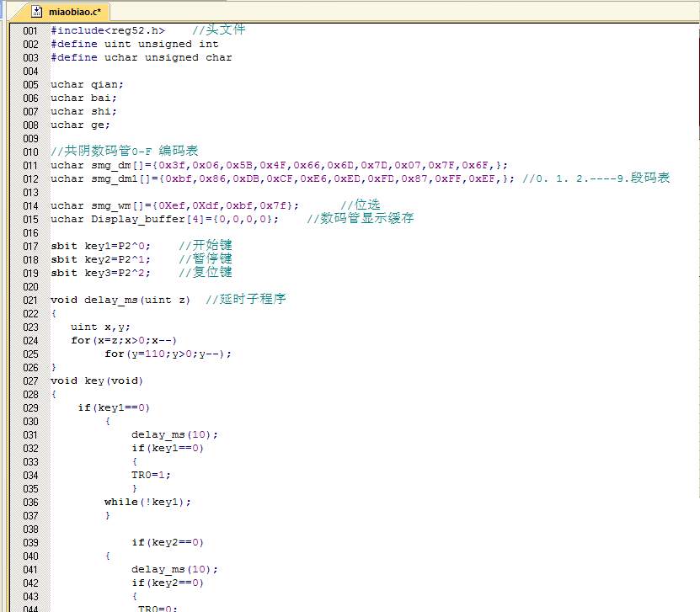Click 'for(x=z;x>0;x--)' loop line
The width and height of the screenshot is (700, 612).
coord(124,340)
